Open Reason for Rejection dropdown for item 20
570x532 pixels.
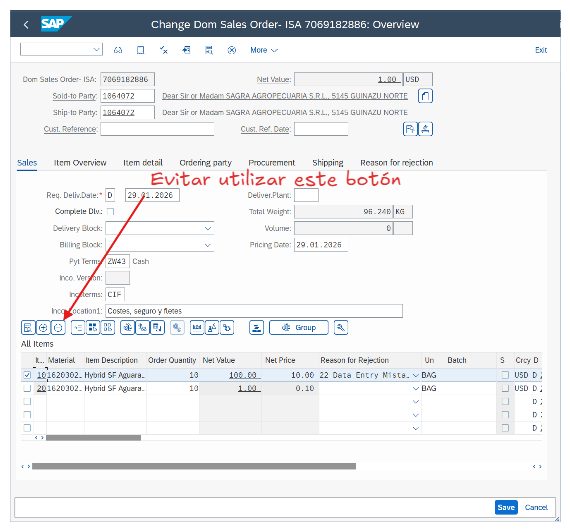coord(416,388)
